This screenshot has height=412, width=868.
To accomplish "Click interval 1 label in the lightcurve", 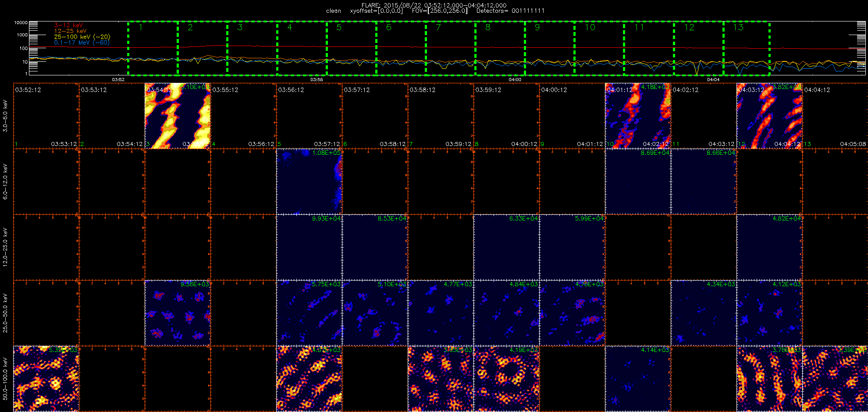I will pyautogui.click(x=141, y=27).
